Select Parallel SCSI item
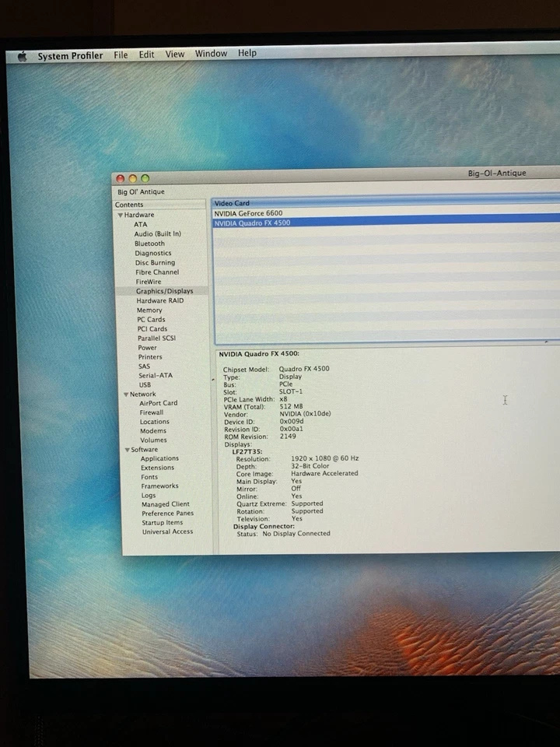 pyautogui.click(x=156, y=338)
